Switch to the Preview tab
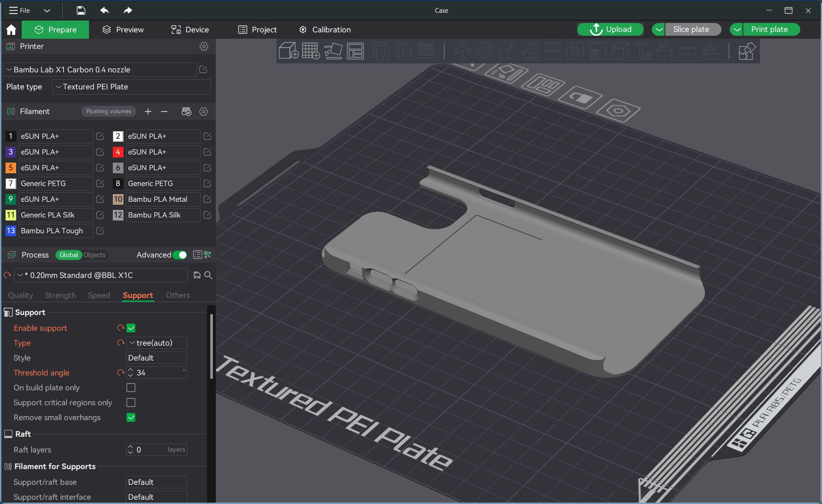The image size is (822, 504). (123, 29)
